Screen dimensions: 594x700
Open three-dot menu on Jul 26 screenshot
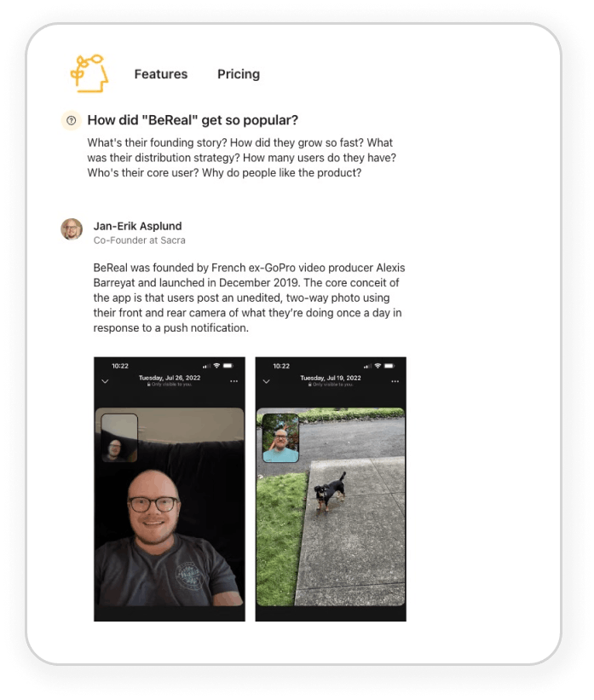[x=234, y=381]
